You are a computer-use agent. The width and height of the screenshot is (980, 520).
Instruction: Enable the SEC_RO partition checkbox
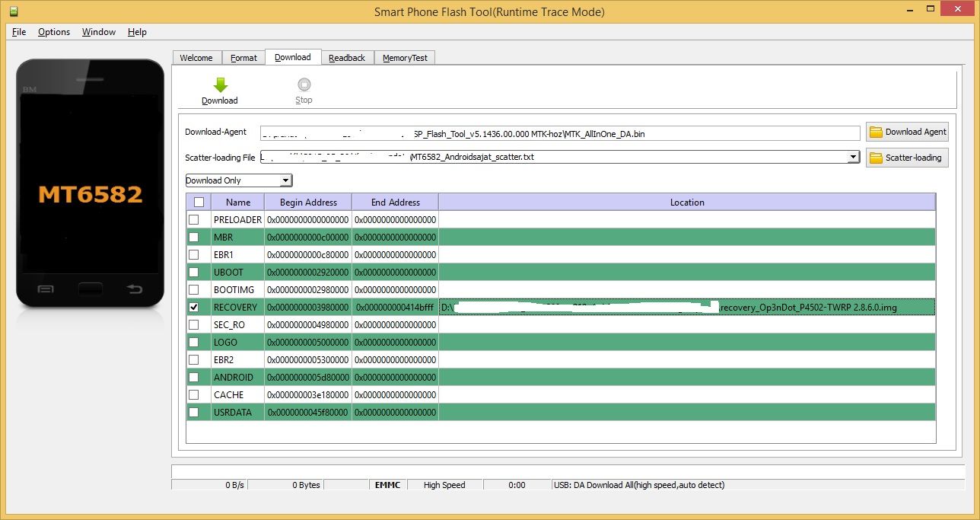tap(194, 324)
